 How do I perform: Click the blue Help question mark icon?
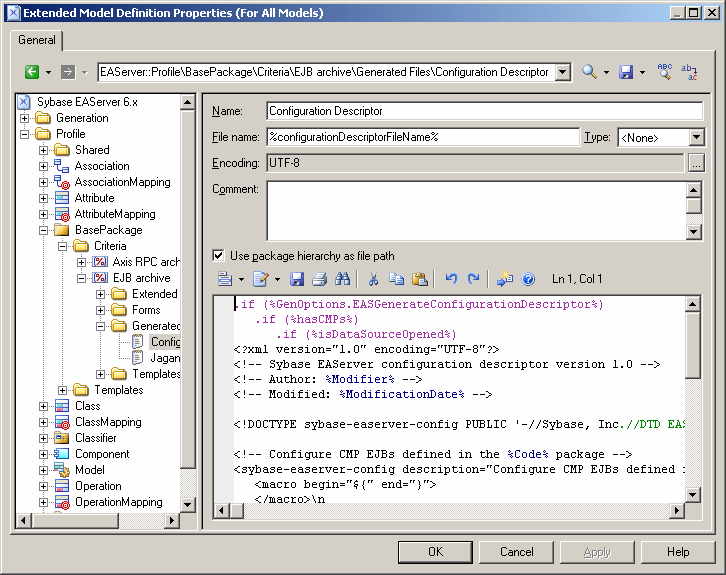[528, 279]
